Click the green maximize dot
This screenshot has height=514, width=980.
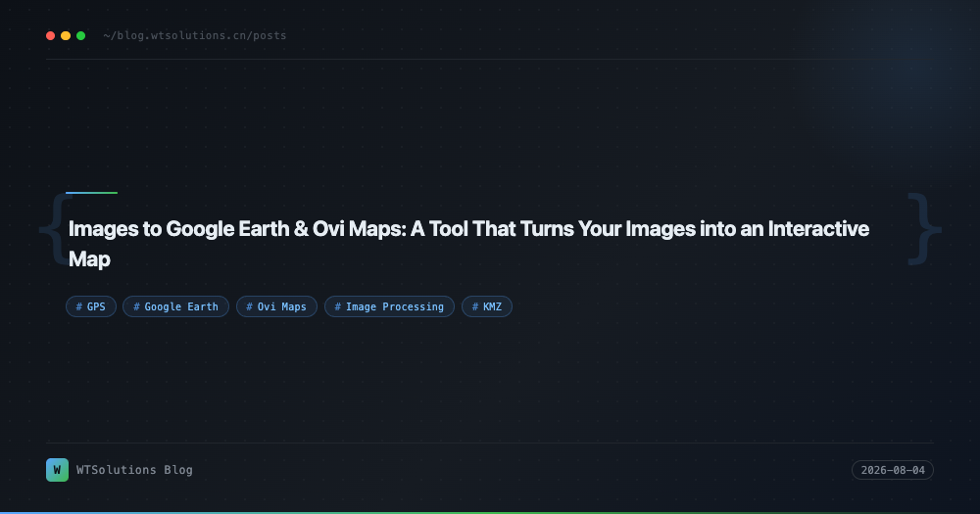click(x=80, y=35)
